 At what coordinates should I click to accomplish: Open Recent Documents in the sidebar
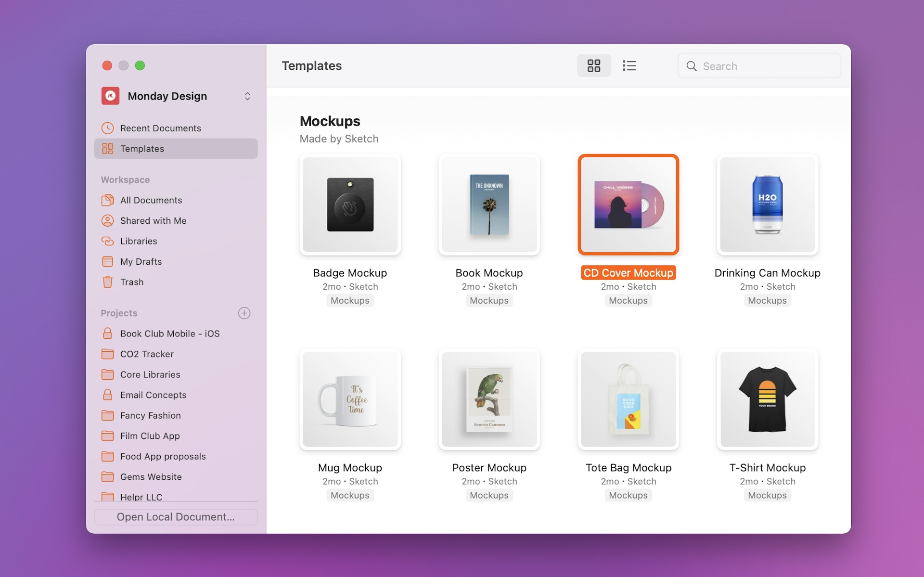(161, 128)
